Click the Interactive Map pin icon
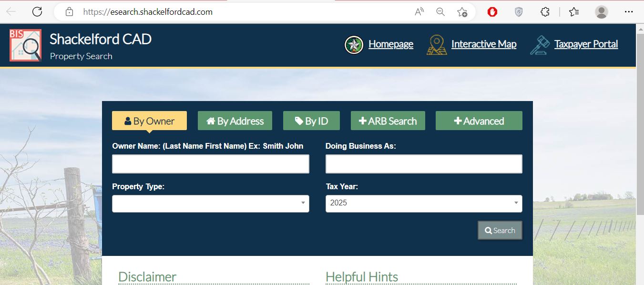The image size is (644, 285). tap(436, 45)
